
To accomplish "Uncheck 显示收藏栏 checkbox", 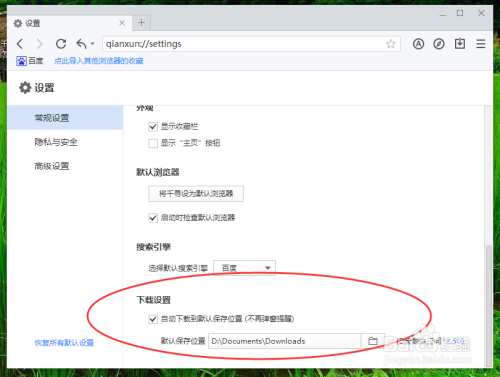I will pos(153,127).
